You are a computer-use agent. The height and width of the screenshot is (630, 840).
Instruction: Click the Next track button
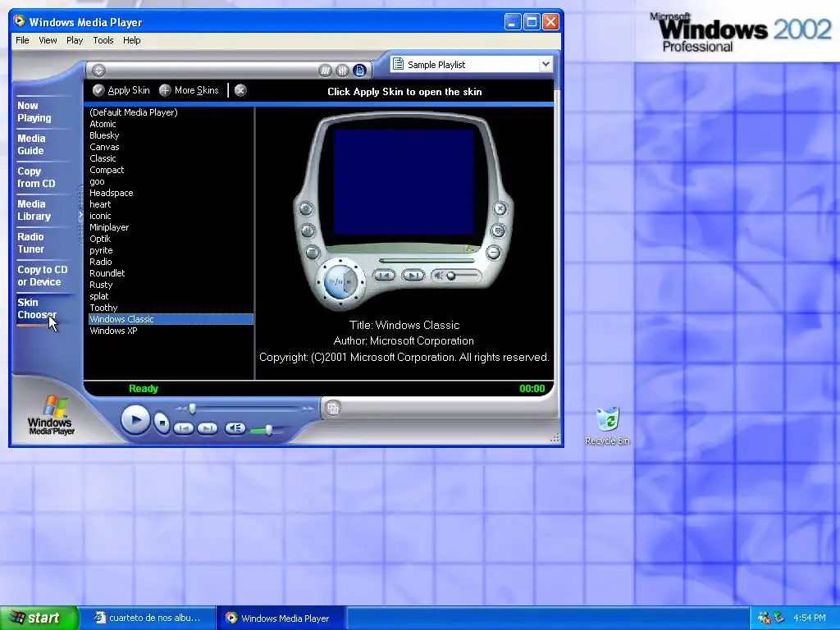coord(208,428)
